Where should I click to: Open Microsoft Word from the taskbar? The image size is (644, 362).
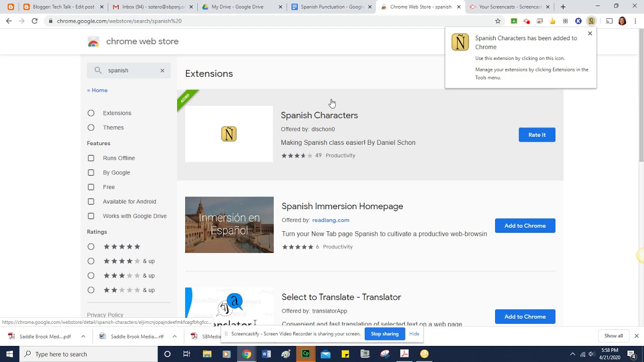tap(266, 354)
